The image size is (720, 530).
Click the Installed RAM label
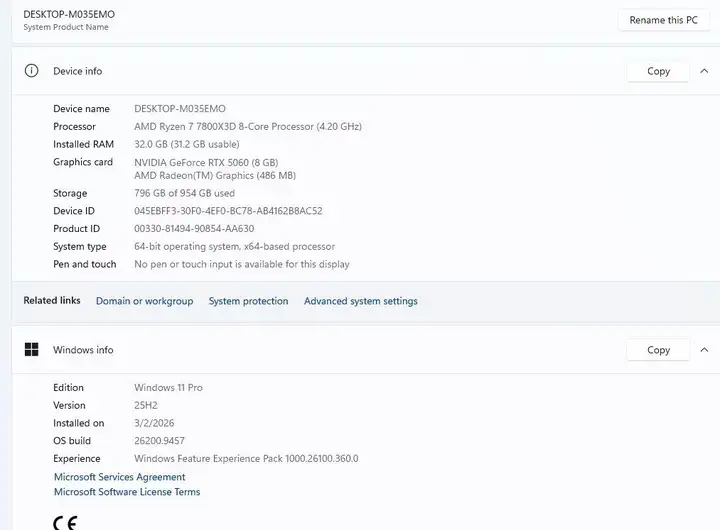(83, 144)
